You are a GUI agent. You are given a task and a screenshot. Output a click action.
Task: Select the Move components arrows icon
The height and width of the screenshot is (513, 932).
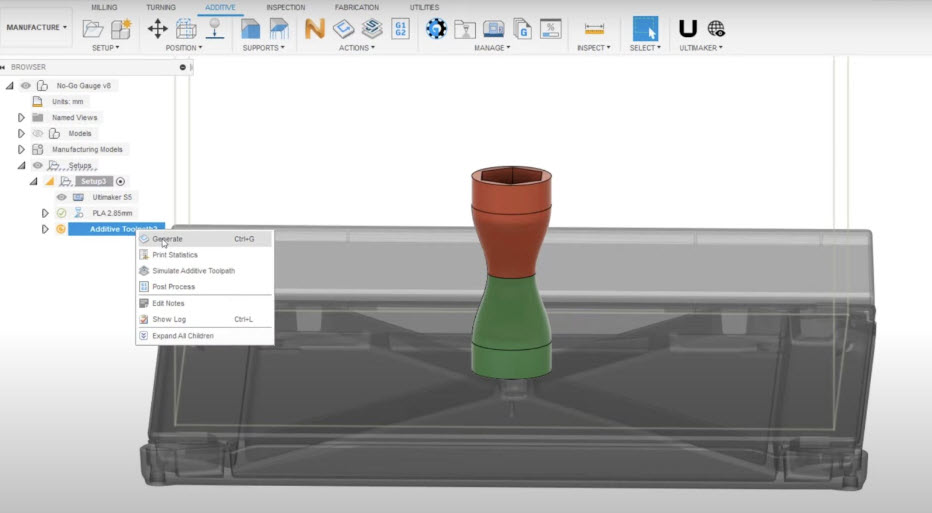(x=157, y=28)
